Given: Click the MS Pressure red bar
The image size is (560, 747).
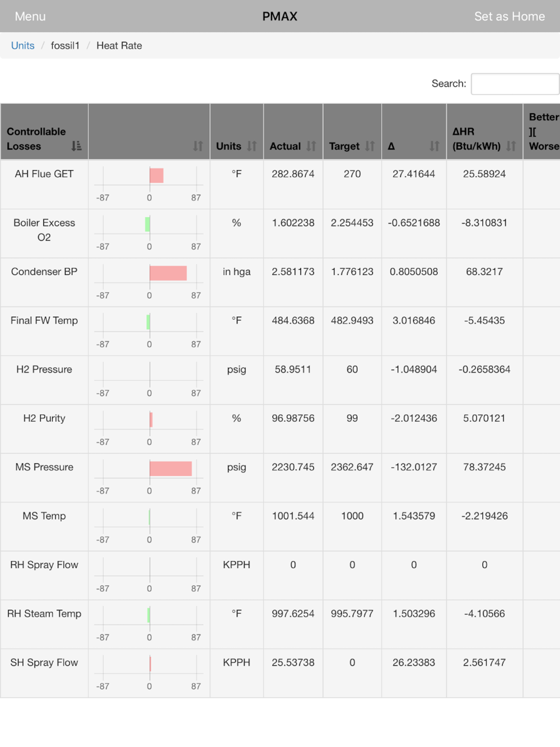Looking at the screenshot, I should point(170,469).
